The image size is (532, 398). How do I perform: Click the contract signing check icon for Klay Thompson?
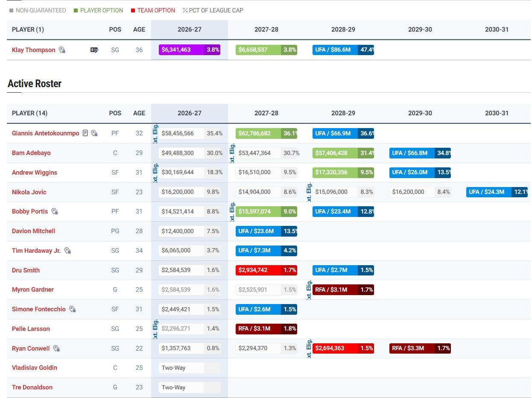coord(94,50)
